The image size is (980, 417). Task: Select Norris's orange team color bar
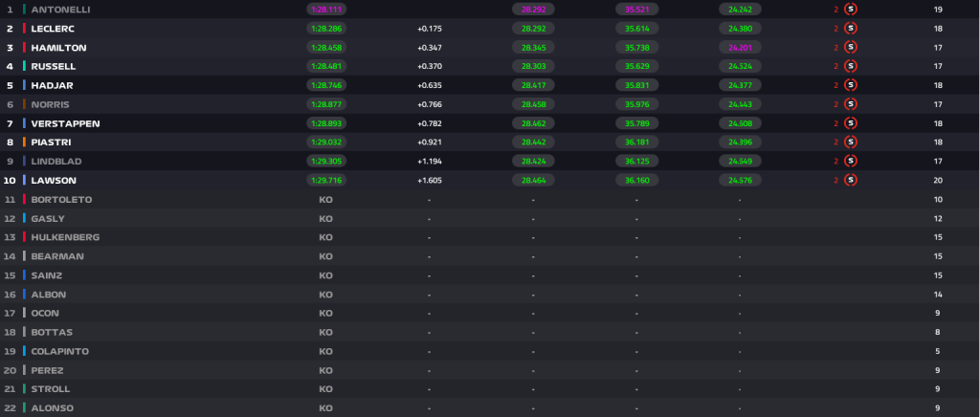24,104
